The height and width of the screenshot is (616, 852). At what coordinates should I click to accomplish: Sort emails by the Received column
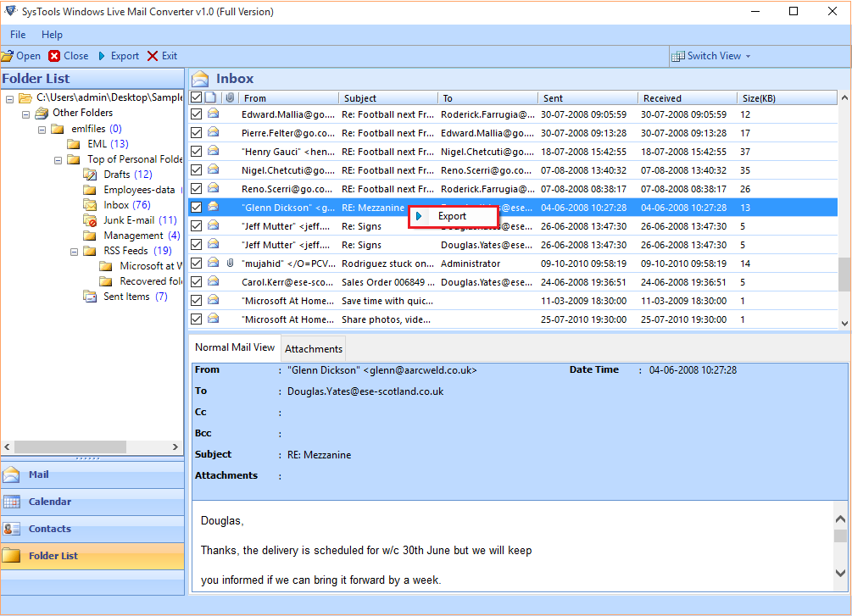688,97
